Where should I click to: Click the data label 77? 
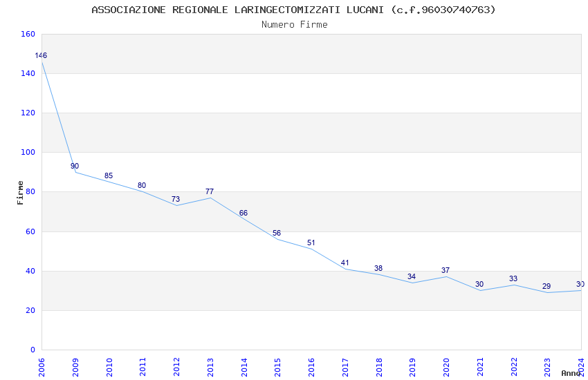(209, 191)
